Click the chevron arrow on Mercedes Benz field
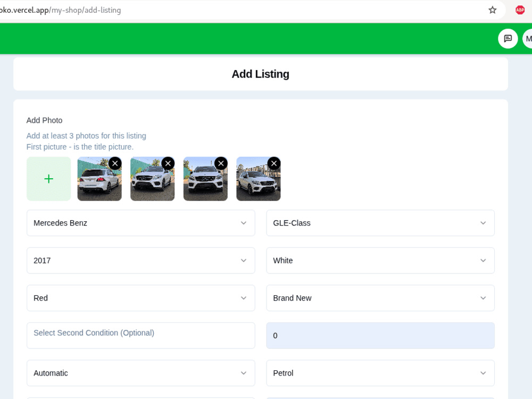This screenshot has width=532, height=399. point(244,223)
